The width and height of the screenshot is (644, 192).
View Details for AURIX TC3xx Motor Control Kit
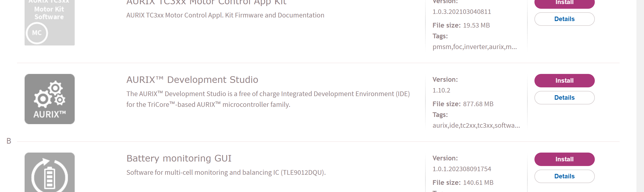point(564,19)
